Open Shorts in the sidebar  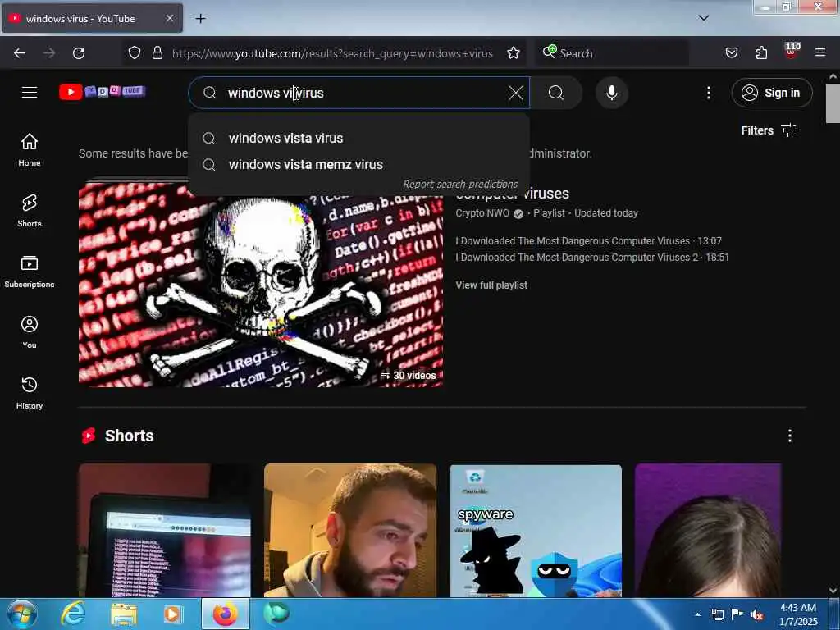[30, 211]
